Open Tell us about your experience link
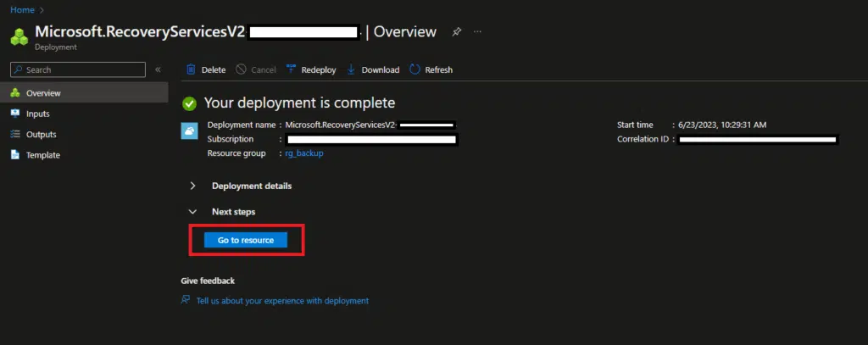Viewport: 868px width, 345px height. coord(282,301)
